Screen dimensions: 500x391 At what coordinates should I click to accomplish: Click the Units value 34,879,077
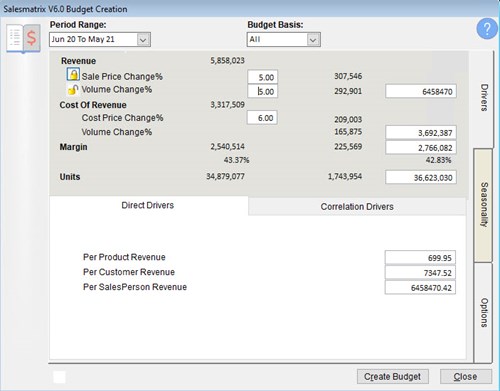[225, 176]
